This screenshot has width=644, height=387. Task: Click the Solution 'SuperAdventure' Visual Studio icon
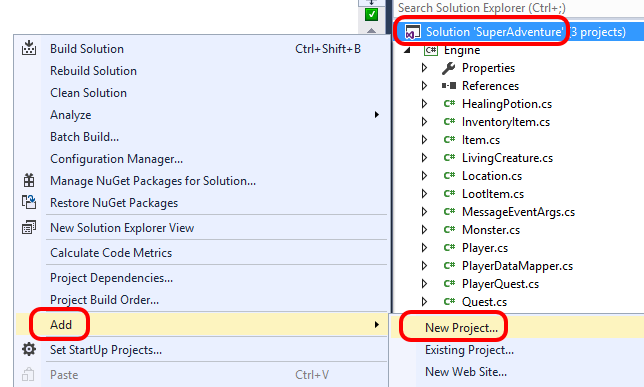[412, 32]
